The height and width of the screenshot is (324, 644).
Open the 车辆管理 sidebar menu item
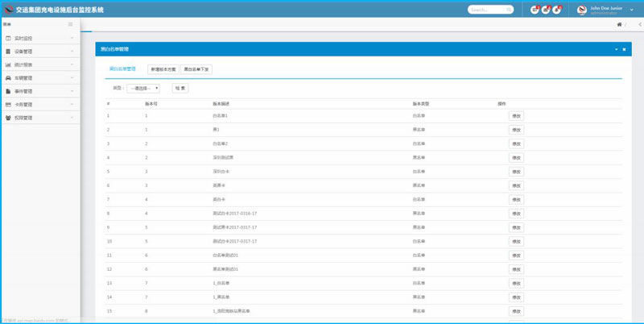(40, 78)
